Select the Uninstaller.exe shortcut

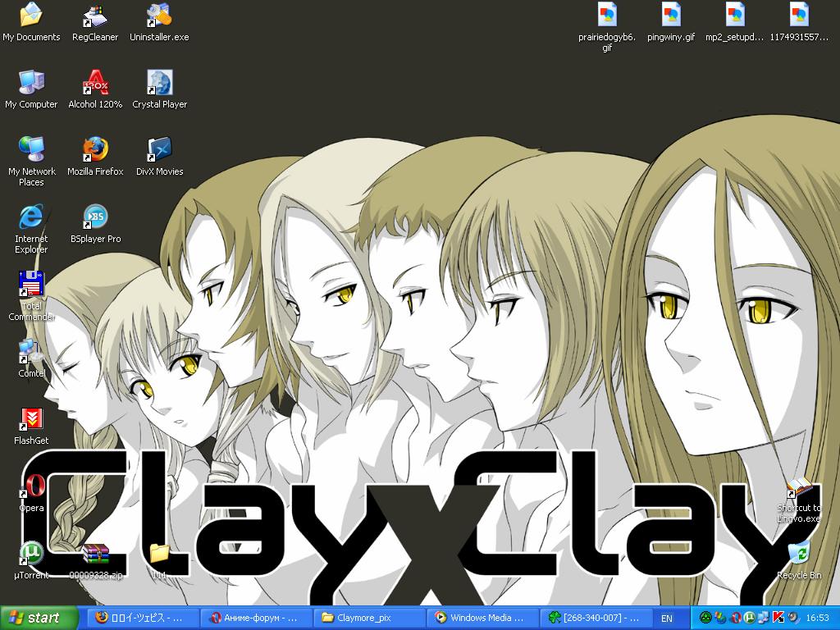pos(159,21)
